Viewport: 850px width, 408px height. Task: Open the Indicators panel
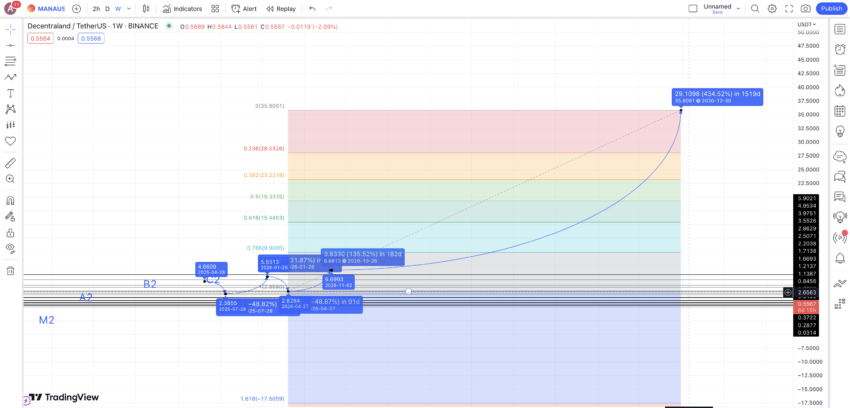(181, 8)
